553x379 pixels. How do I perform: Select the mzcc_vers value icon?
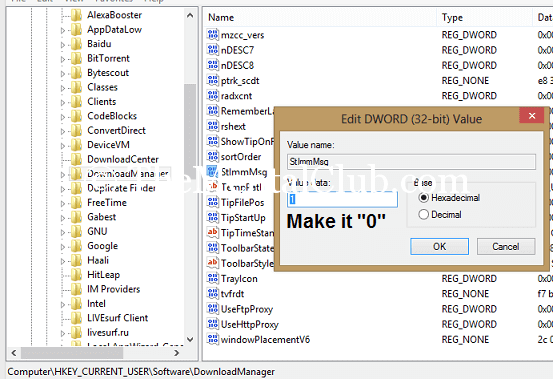pyautogui.click(x=213, y=35)
